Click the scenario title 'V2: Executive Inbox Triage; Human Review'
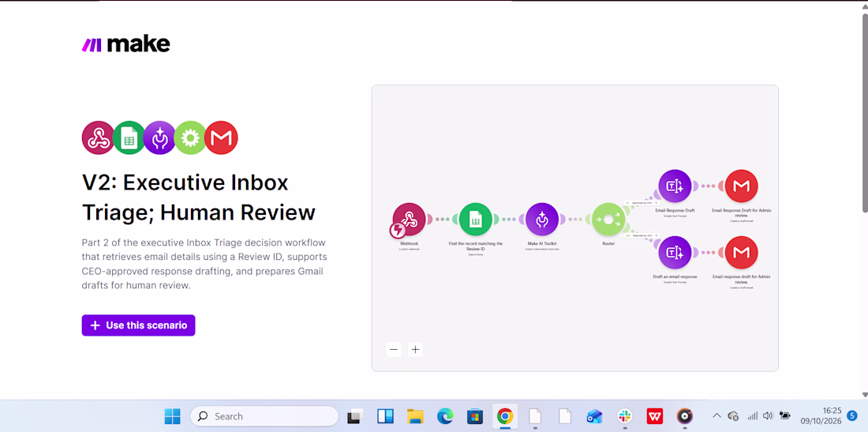The height and width of the screenshot is (432, 868). (x=199, y=197)
